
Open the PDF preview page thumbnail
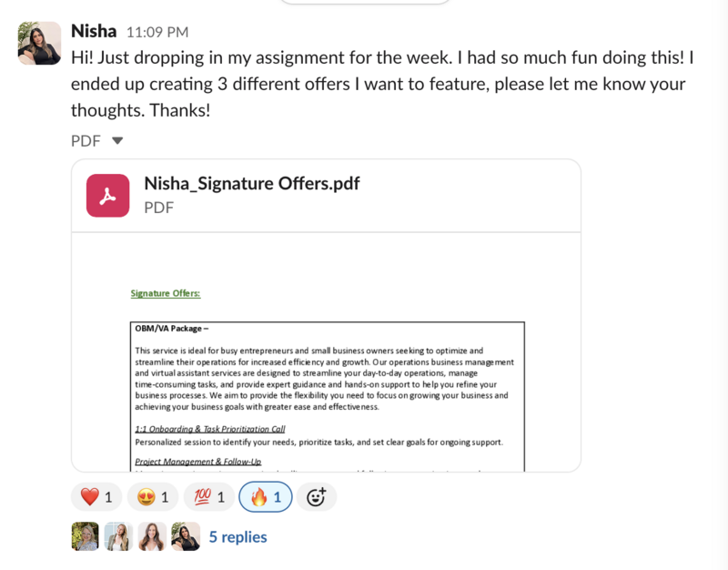(327, 352)
